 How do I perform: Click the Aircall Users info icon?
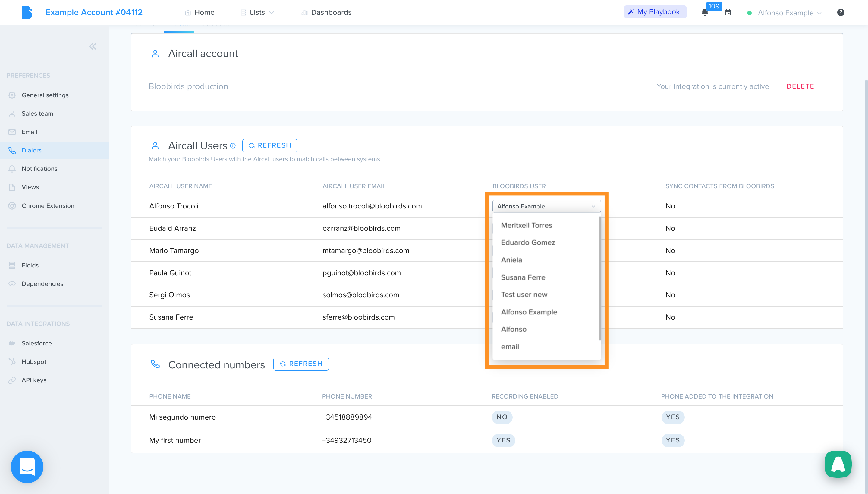coord(233,145)
